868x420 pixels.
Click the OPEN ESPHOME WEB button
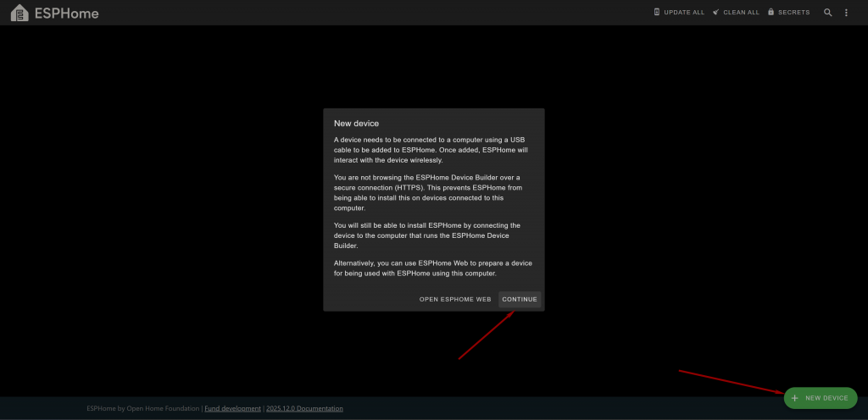pos(455,300)
